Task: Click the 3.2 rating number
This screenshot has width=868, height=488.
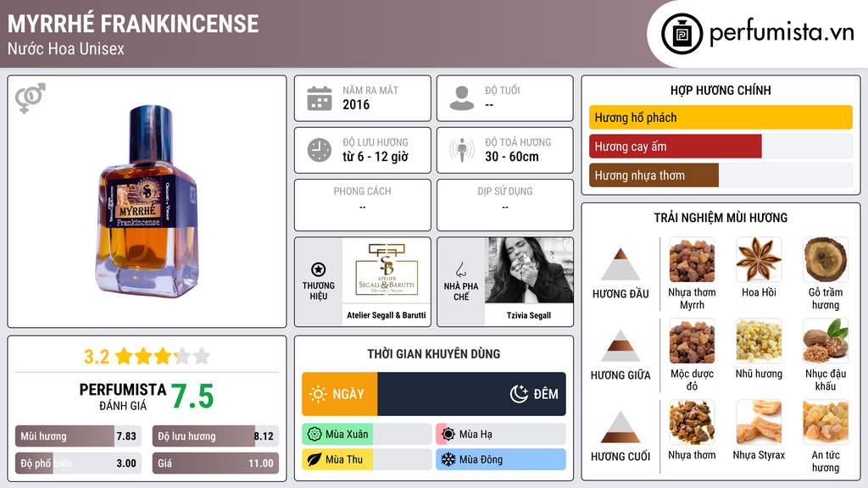Action: 97,357
